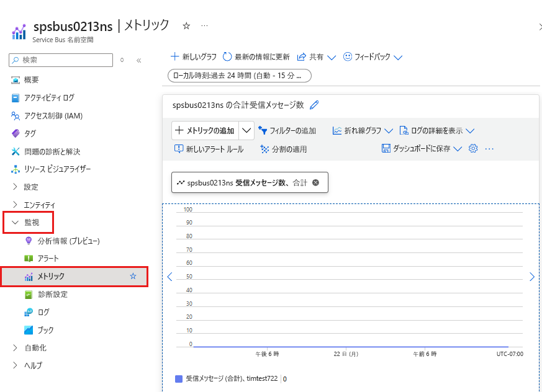
Task: Edit the chart title with the pencil icon
Action: [x=314, y=105]
